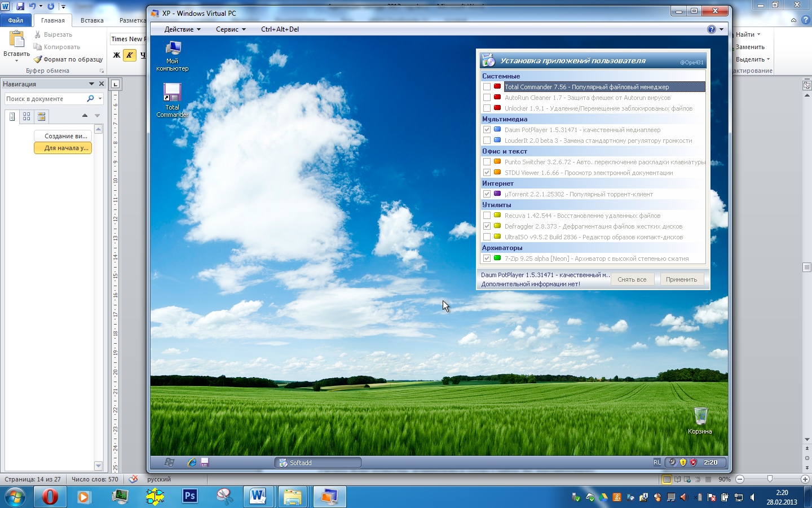Open the Файл tab in Word

pyautogui.click(x=16, y=20)
